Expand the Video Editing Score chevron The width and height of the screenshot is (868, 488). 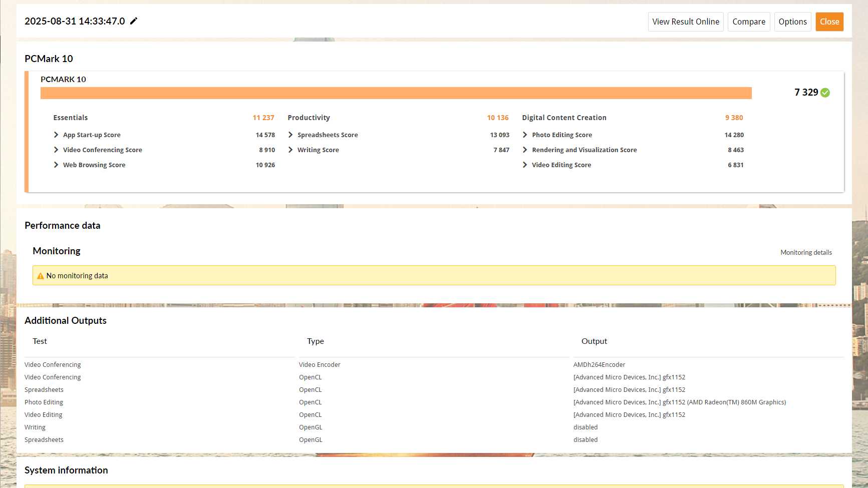tap(525, 165)
